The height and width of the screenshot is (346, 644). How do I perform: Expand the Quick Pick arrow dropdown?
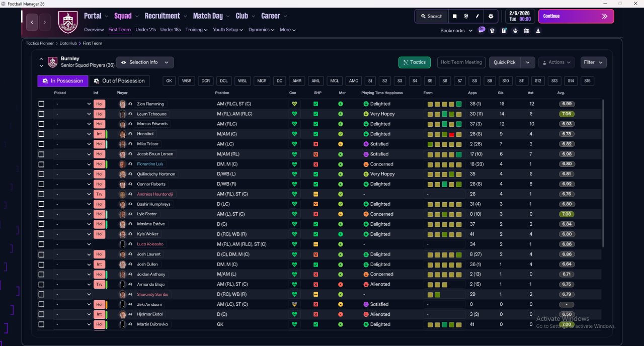coord(527,62)
